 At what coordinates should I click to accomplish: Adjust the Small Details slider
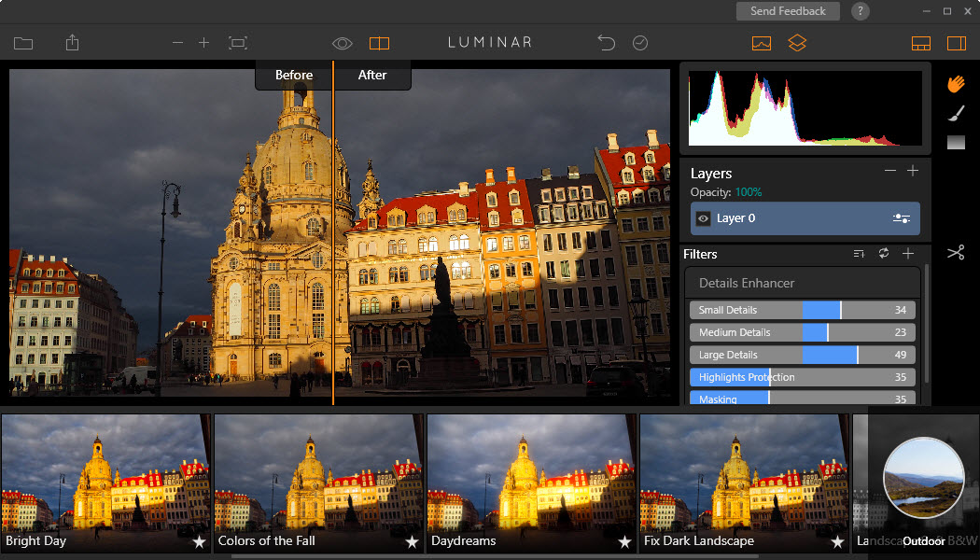[x=803, y=310]
